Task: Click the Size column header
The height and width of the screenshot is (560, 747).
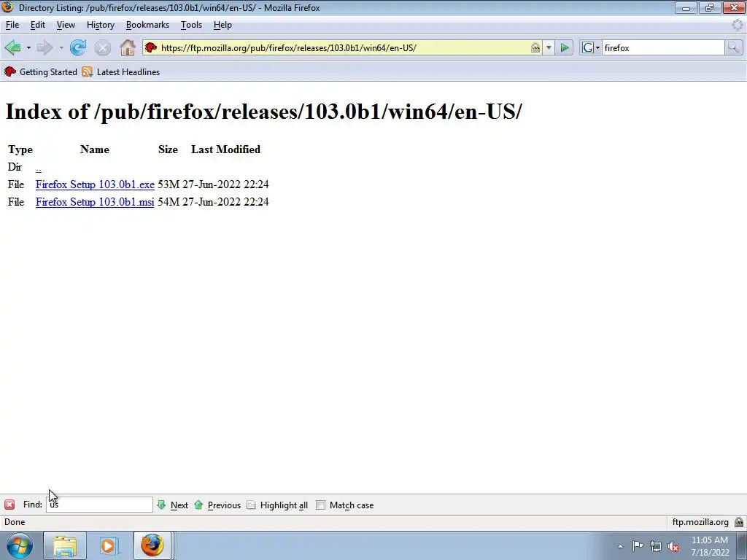Action: (x=169, y=149)
